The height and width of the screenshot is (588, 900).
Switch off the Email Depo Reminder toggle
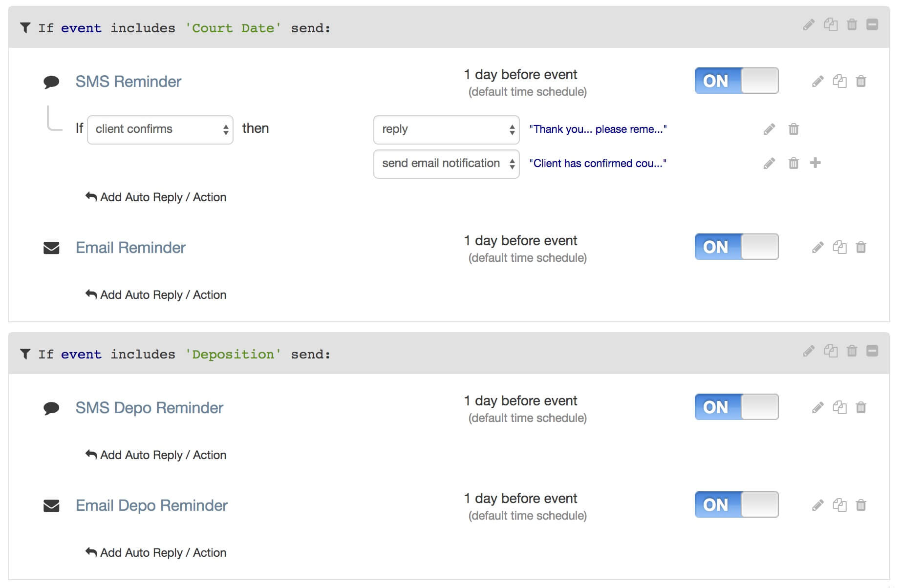(736, 504)
